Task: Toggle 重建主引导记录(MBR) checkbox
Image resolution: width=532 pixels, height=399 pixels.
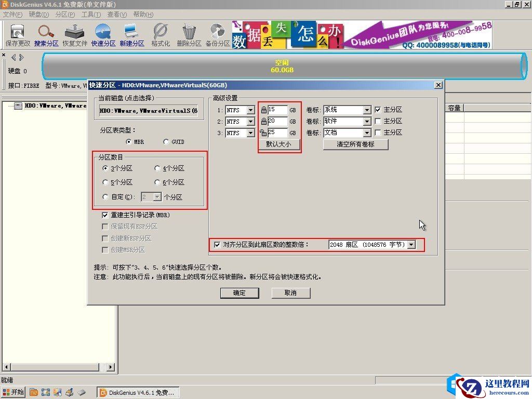Action: click(105, 215)
